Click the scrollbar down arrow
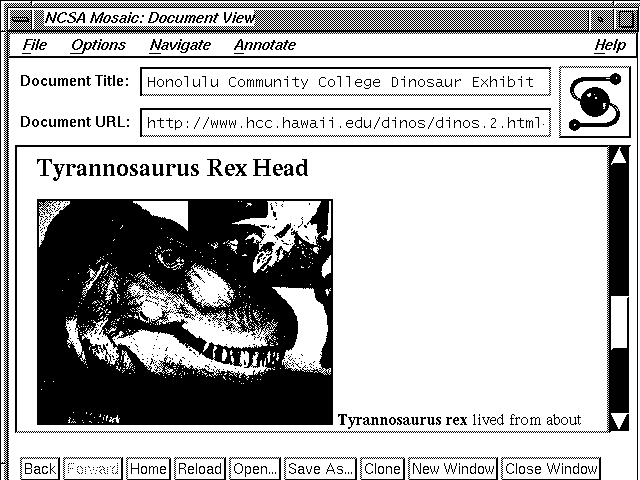The width and height of the screenshot is (640, 480). [x=618, y=420]
